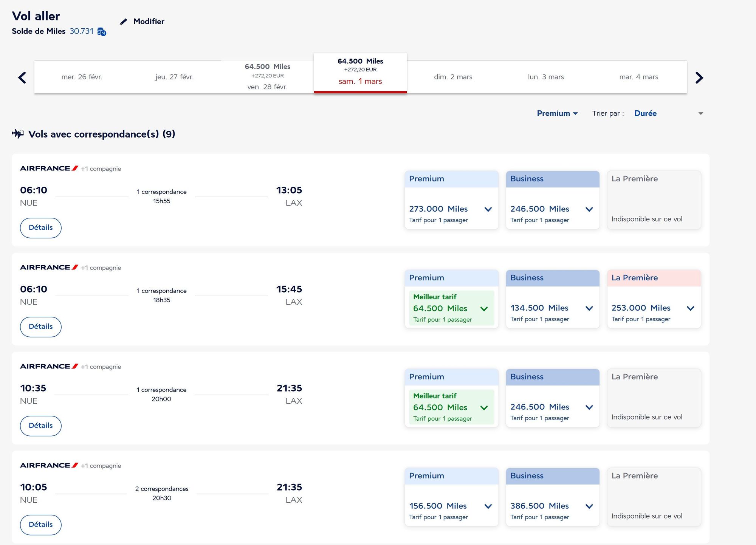Select the mer. 26 févr. date tab
756x545 pixels.
point(82,77)
